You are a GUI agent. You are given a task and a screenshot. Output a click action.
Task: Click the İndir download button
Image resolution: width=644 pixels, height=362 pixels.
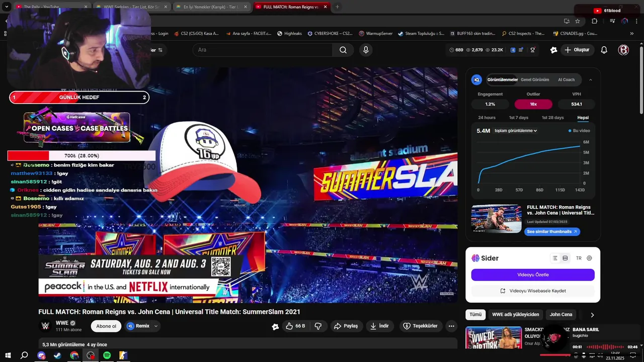tap(379, 326)
